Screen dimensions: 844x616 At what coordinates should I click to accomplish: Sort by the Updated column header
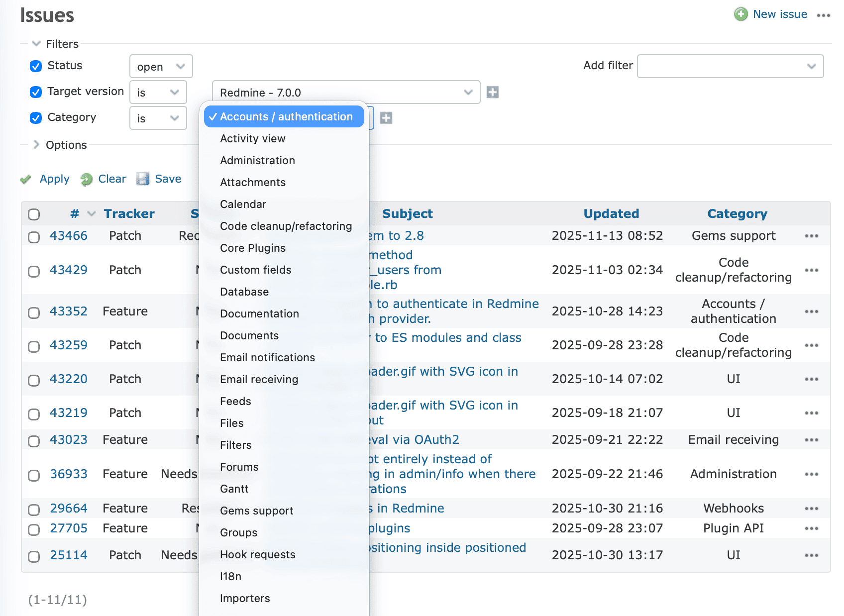click(611, 213)
